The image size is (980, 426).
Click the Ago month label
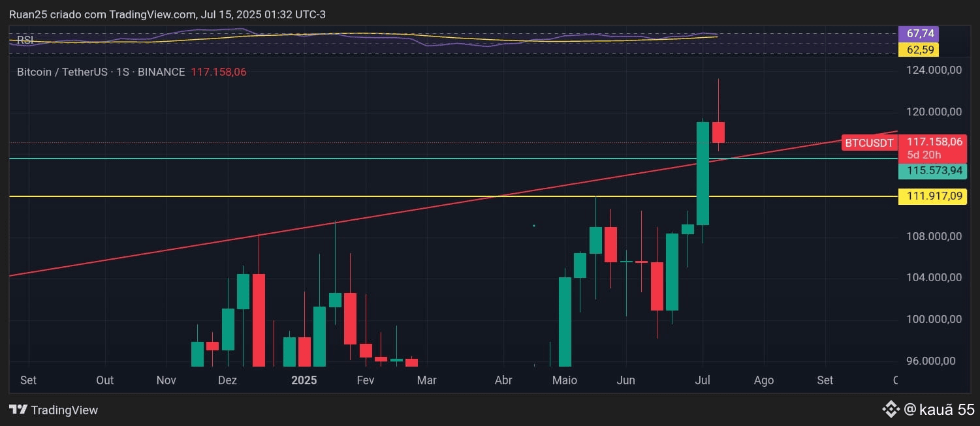coord(764,380)
